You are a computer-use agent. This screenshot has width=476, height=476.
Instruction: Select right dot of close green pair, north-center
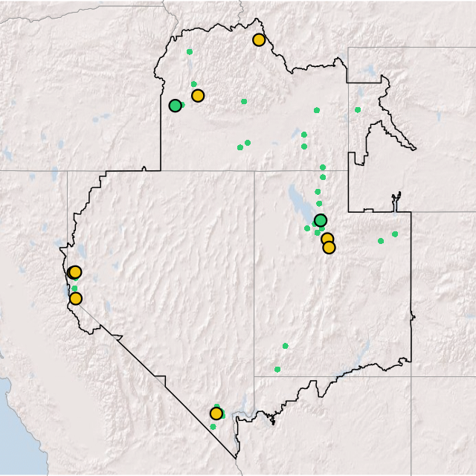pos(248,143)
